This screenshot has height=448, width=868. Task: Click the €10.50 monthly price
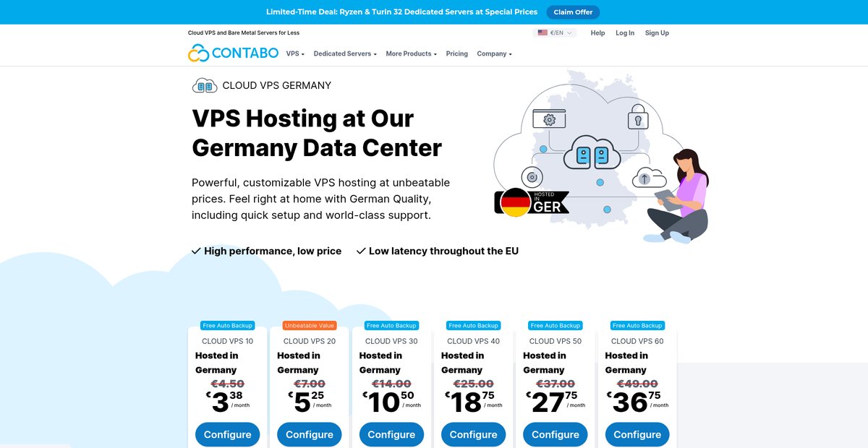point(391,402)
